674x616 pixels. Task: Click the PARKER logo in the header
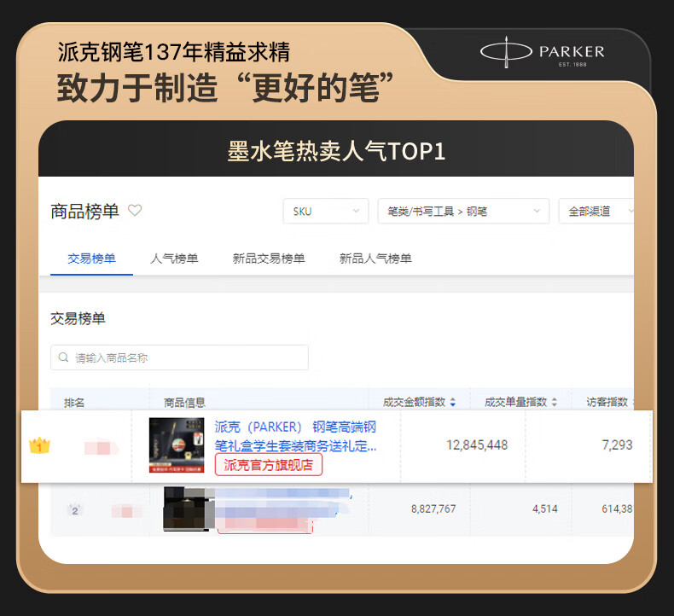(x=543, y=52)
